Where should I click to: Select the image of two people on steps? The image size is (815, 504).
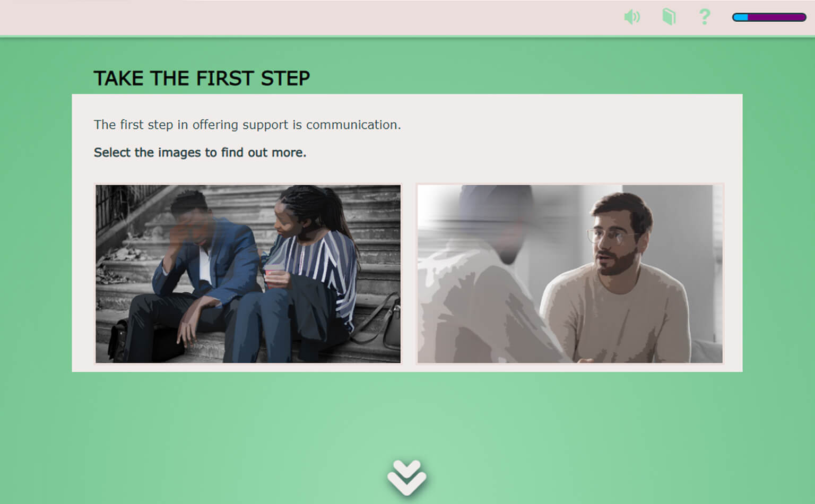[248, 274]
